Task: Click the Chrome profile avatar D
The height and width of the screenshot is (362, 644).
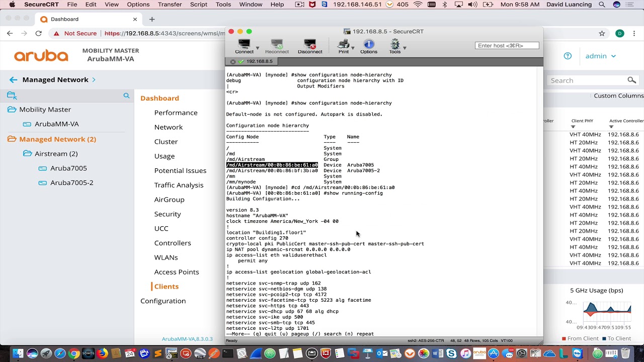Action: [x=620, y=33]
